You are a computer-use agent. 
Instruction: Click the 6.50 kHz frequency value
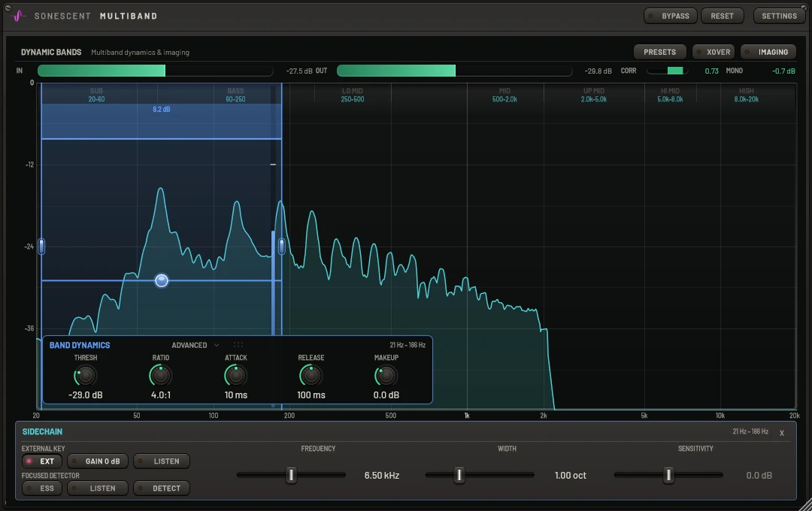point(382,475)
